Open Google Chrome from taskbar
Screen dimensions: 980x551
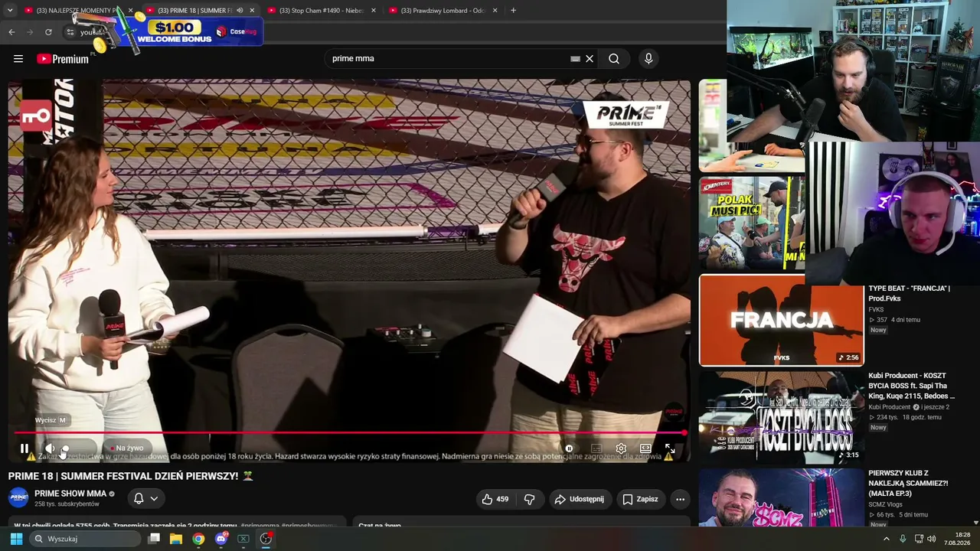coord(198,539)
